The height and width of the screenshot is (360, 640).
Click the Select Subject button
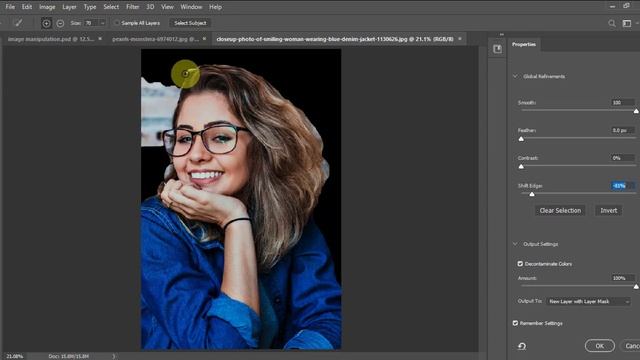click(190, 23)
